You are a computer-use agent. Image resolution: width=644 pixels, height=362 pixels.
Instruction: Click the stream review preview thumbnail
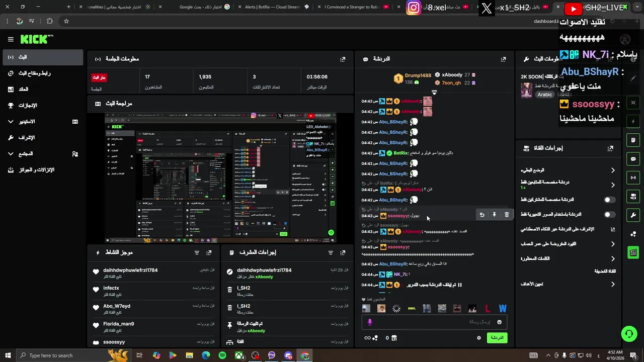(x=220, y=178)
